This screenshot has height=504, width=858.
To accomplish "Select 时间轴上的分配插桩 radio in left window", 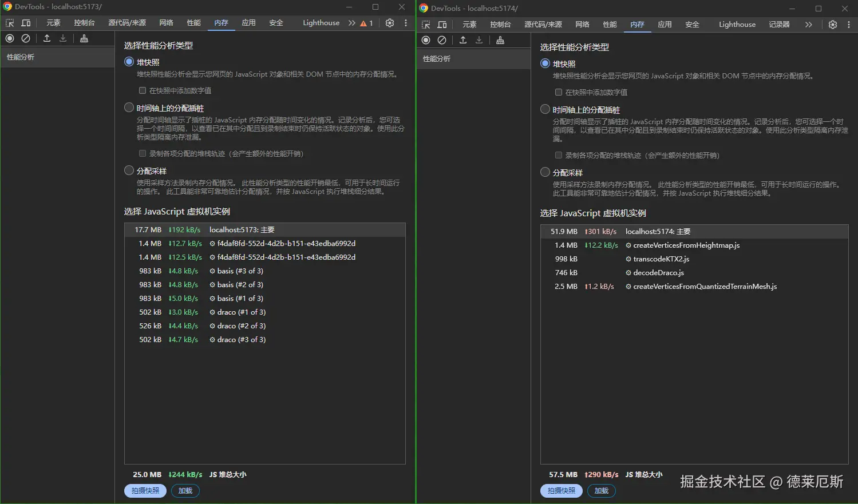I will point(129,108).
